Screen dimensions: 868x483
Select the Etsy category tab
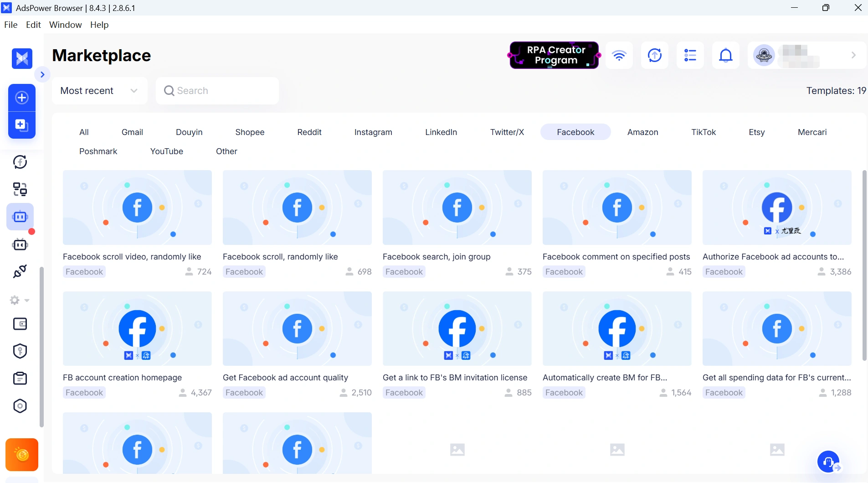[757, 132]
